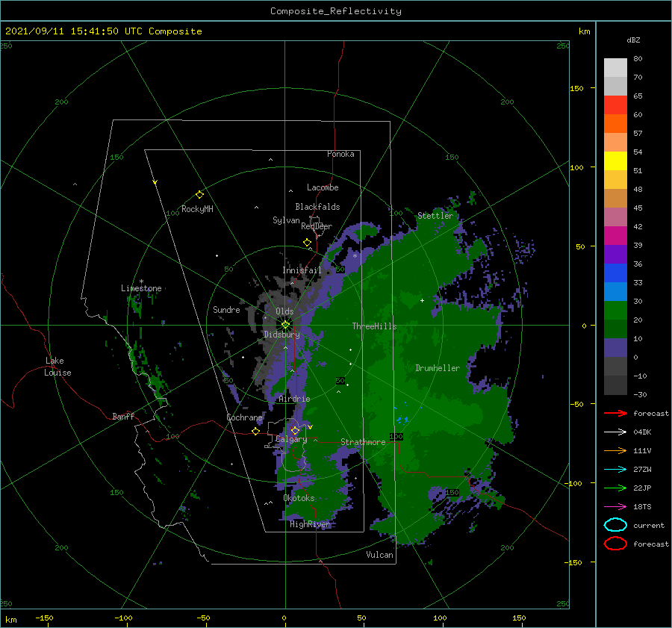
Task: Click the Lacombe label
Action: (323, 187)
